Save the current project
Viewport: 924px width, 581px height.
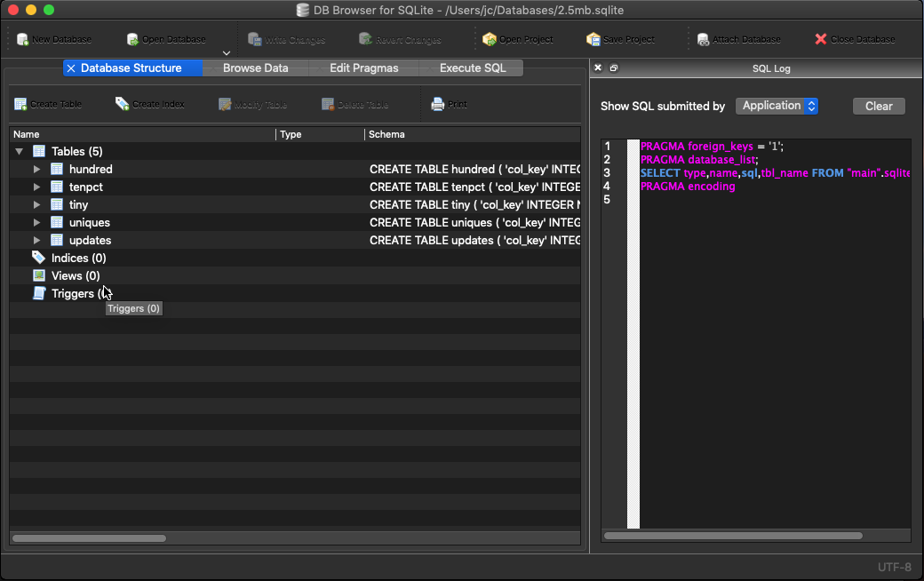622,39
